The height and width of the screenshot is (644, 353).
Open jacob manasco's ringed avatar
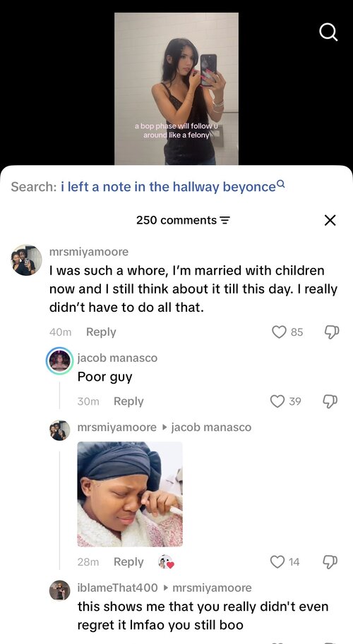(x=59, y=361)
